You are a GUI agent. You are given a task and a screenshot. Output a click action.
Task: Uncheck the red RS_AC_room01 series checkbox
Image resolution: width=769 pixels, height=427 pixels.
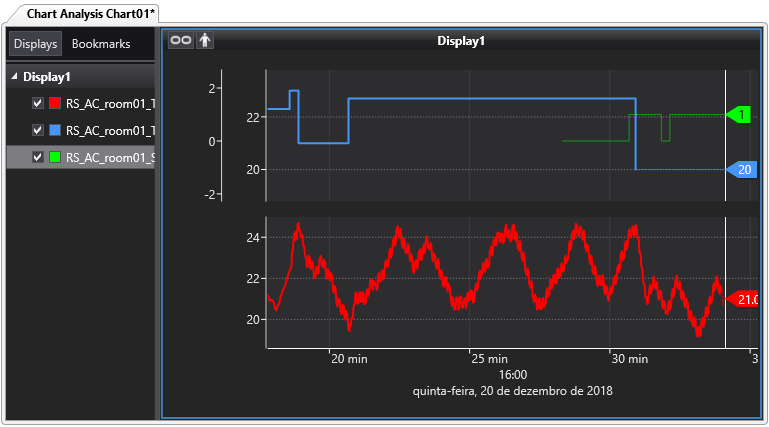38,103
